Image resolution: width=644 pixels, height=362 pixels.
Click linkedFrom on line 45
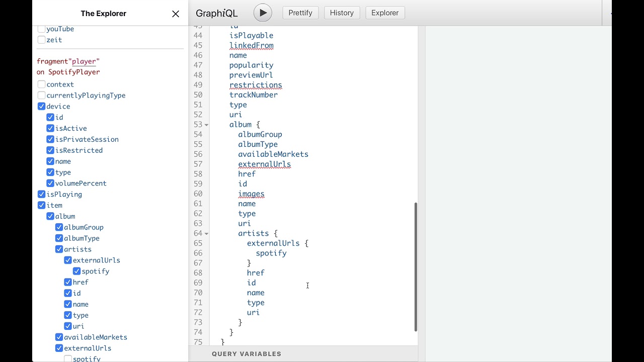(x=252, y=46)
